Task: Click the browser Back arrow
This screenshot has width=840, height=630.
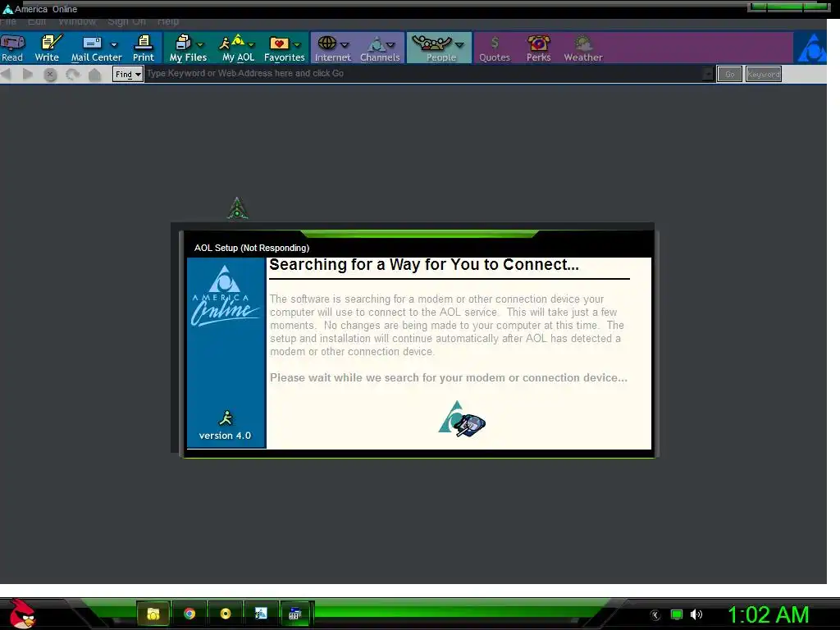Action: 7,75
